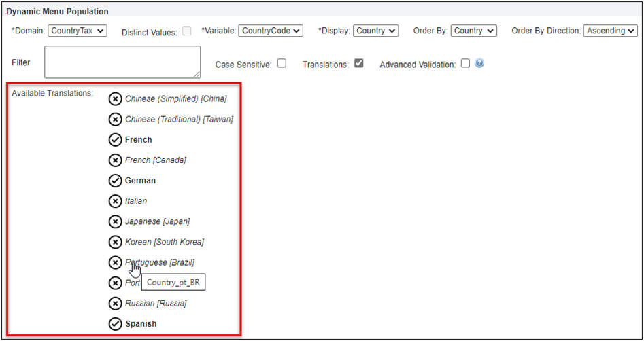Viewport: 644px width, 341px height.
Task: Click the X icon beside Chinese (Traditional) [Taiwan]
Action: [115, 120]
